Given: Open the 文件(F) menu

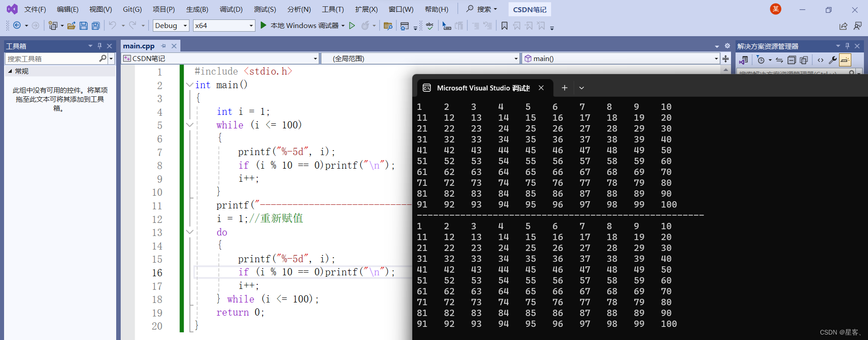Looking at the screenshot, I should 35,9.
